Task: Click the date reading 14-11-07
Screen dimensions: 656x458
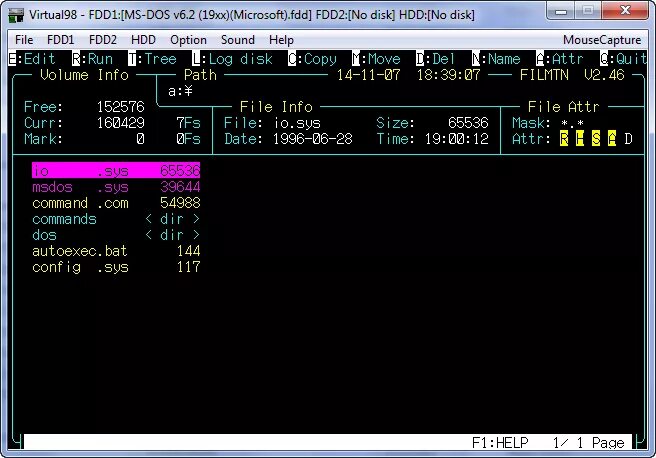Action: tap(368, 75)
